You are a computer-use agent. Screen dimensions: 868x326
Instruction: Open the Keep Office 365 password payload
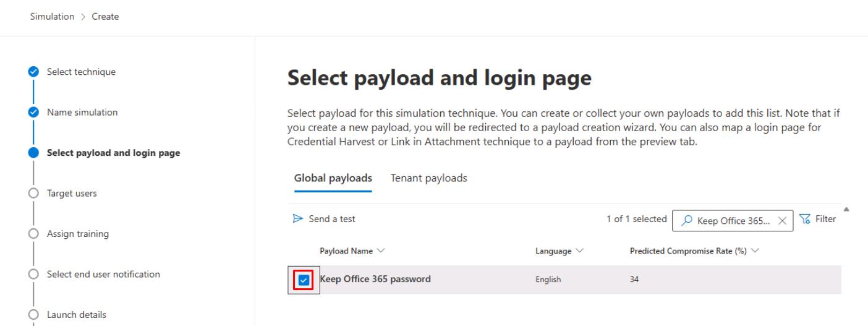[x=375, y=279]
